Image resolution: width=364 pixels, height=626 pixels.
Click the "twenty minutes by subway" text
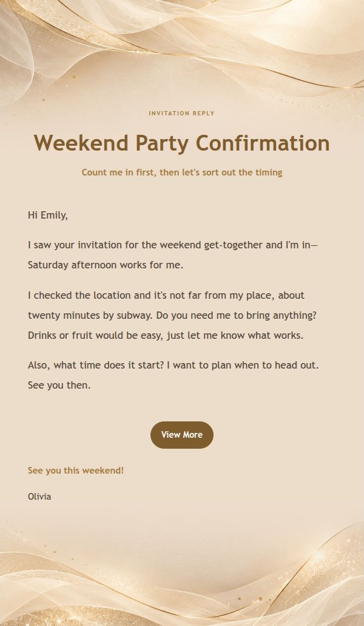tap(90, 315)
